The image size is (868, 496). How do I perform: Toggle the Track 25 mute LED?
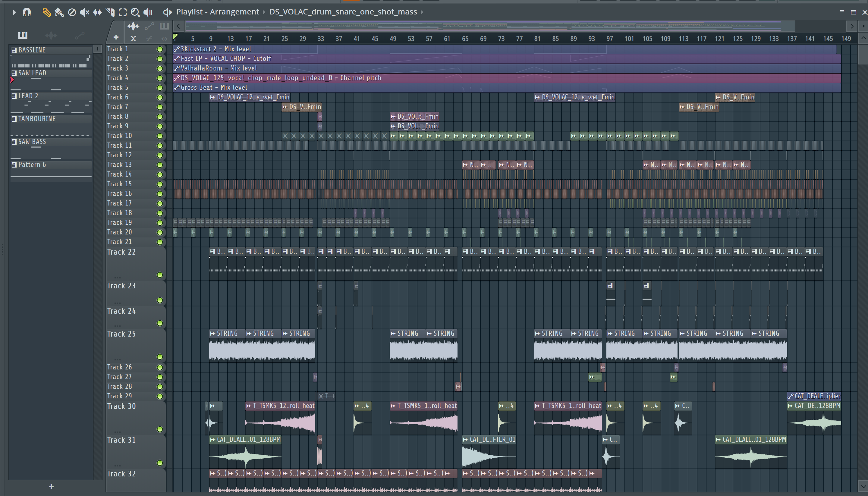coord(160,357)
